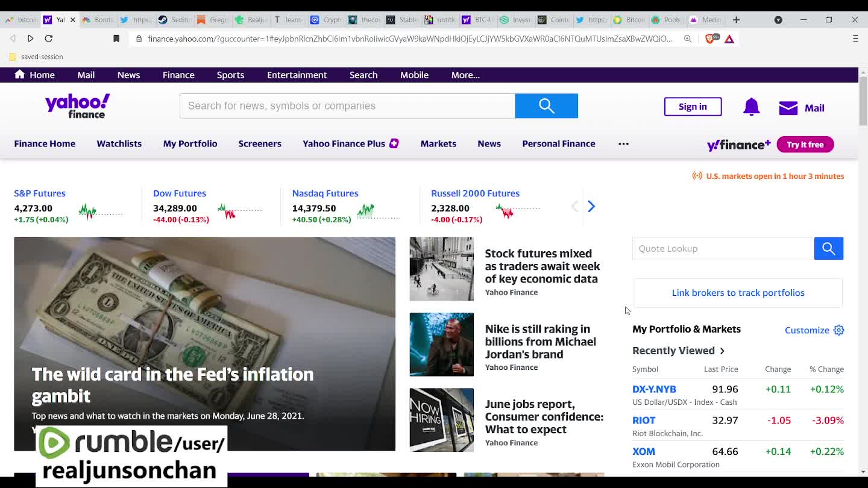Click the S&P Futures sparkline chart
This screenshot has width=868, height=488.
coord(101,211)
